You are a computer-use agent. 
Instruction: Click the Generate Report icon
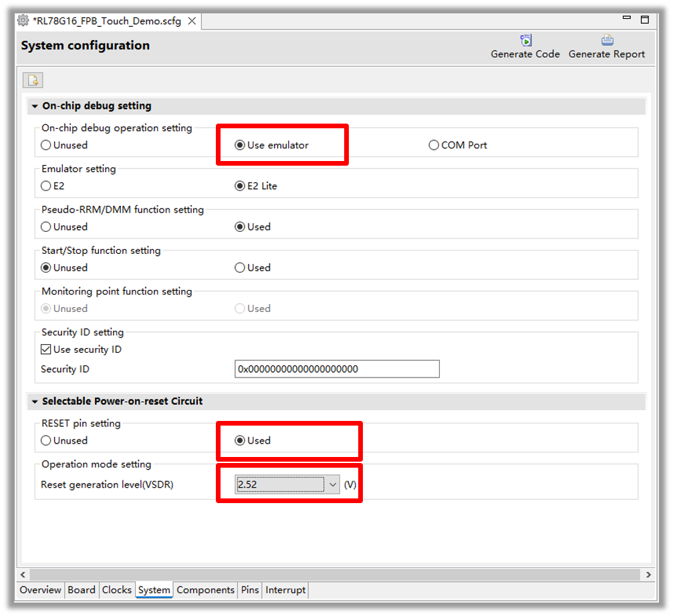point(607,41)
